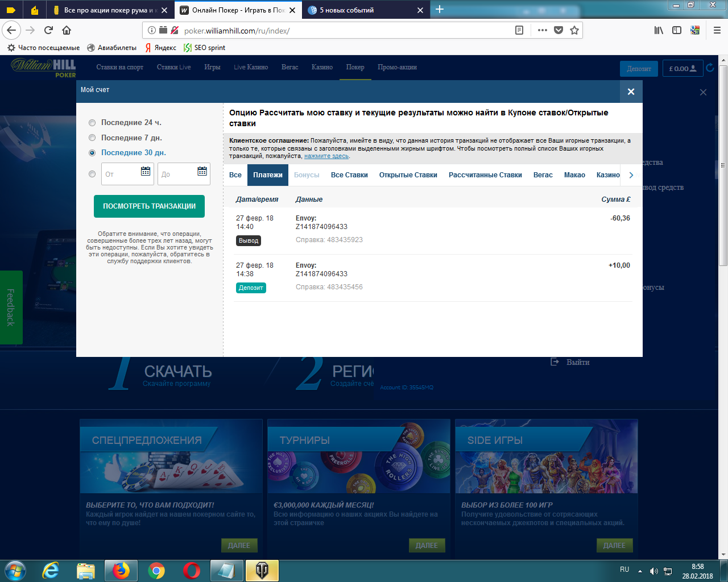Click the address bar URL field
This screenshot has height=582, width=728.
pos(347,31)
